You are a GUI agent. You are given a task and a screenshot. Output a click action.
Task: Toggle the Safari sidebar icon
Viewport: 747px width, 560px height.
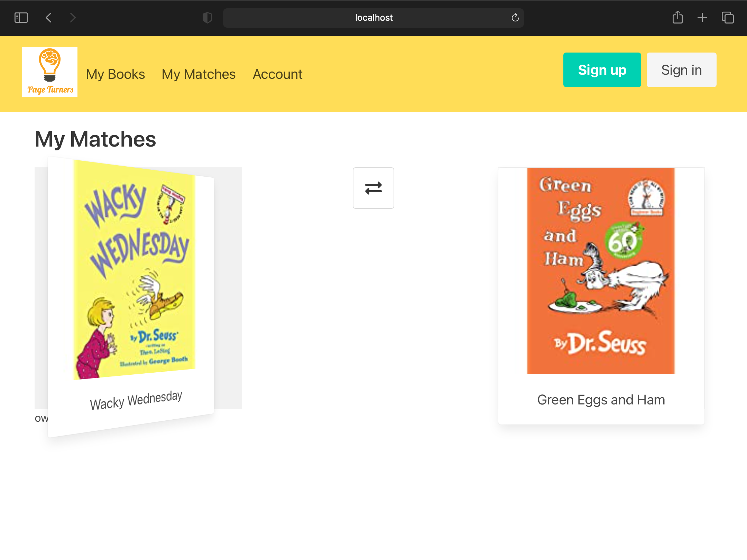21,18
